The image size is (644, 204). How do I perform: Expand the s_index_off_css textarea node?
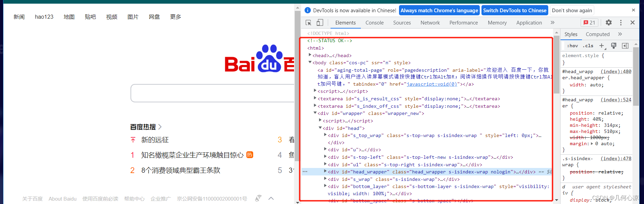315,106
